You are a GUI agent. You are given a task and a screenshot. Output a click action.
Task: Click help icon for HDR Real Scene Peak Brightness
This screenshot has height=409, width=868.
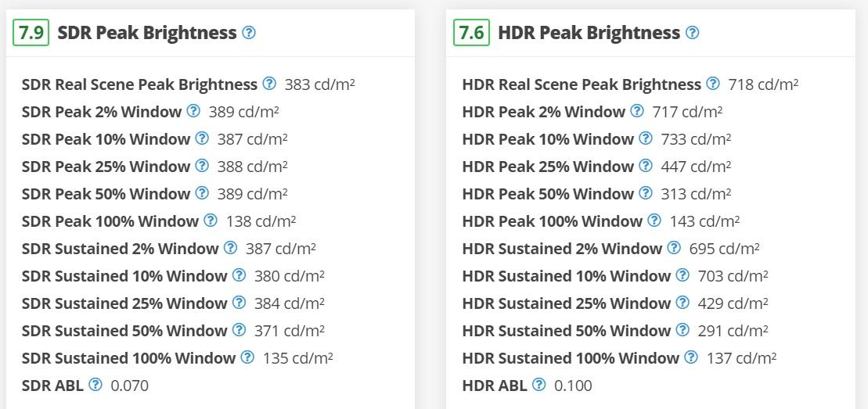tap(712, 84)
